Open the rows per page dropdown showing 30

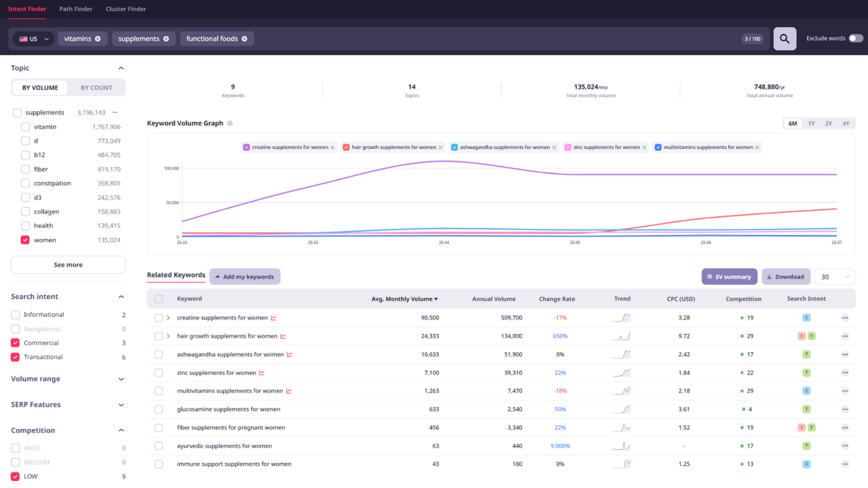(835, 277)
